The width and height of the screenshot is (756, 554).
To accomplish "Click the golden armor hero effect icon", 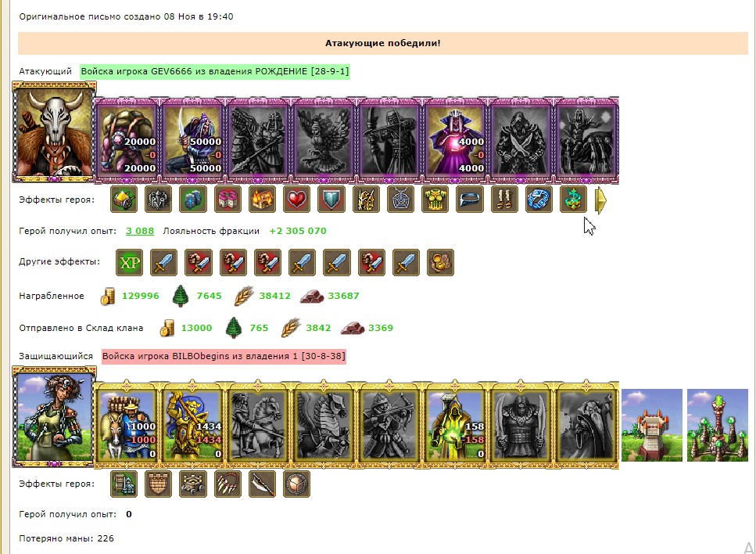I will coord(435,200).
